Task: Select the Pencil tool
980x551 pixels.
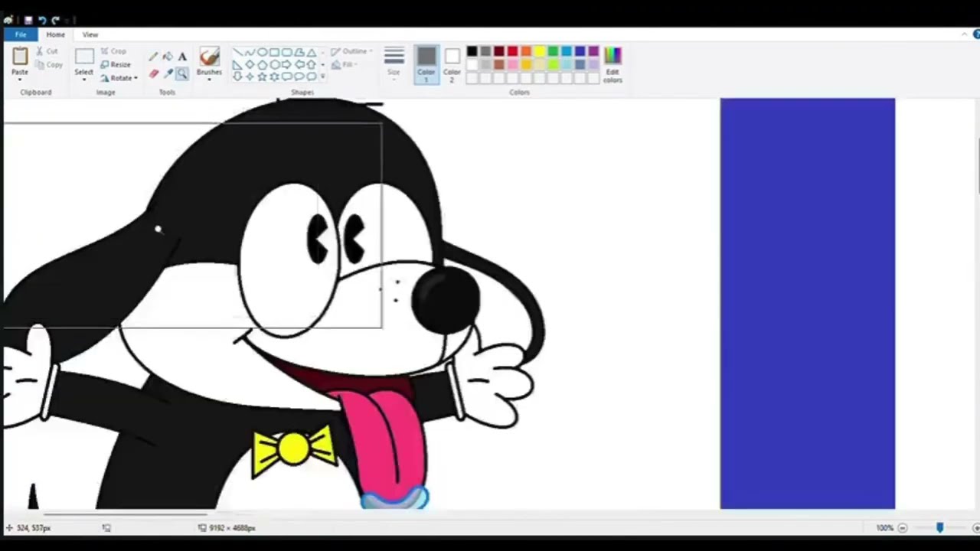Action: [153, 57]
